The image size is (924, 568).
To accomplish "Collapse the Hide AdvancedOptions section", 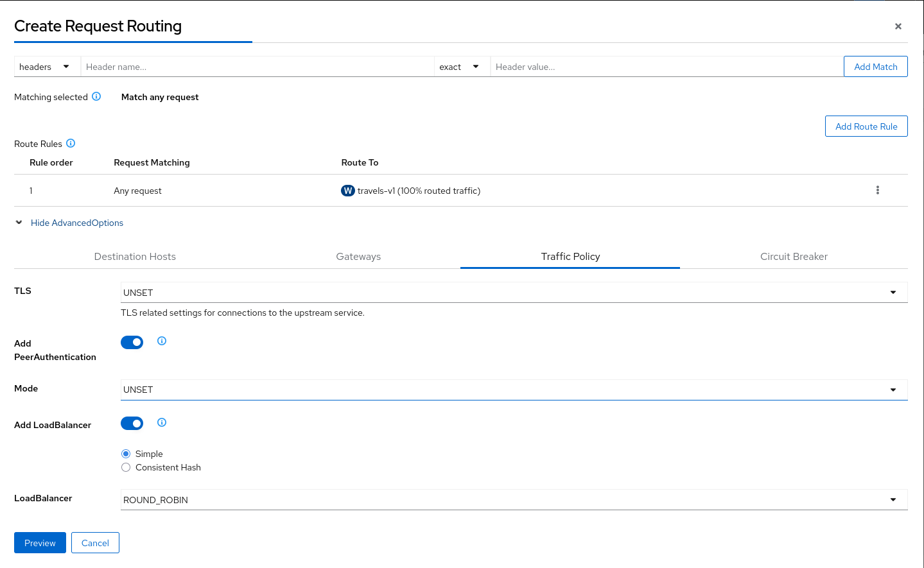I will [x=76, y=223].
